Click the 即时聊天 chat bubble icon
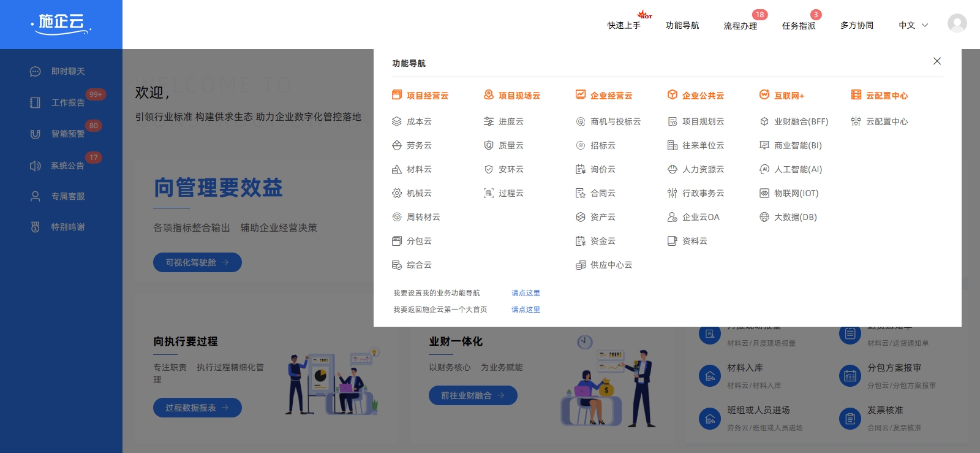 coord(36,72)
